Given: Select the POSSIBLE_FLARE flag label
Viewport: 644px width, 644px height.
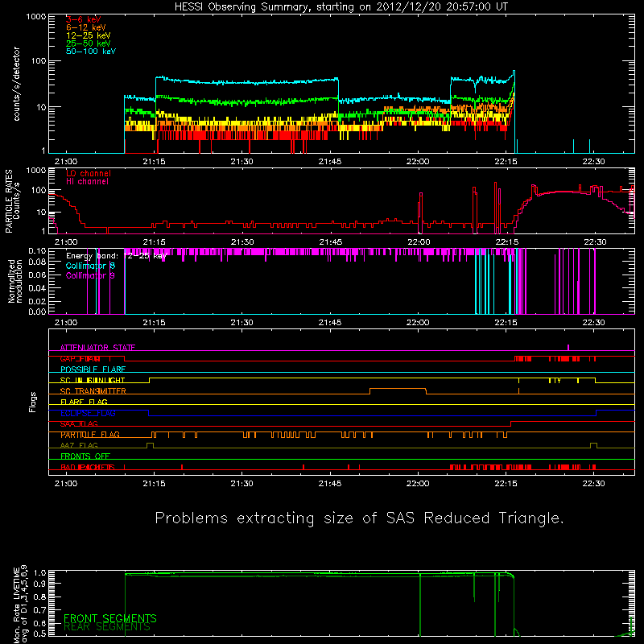Looking at the screenshot, I should (x=93, y=369).
